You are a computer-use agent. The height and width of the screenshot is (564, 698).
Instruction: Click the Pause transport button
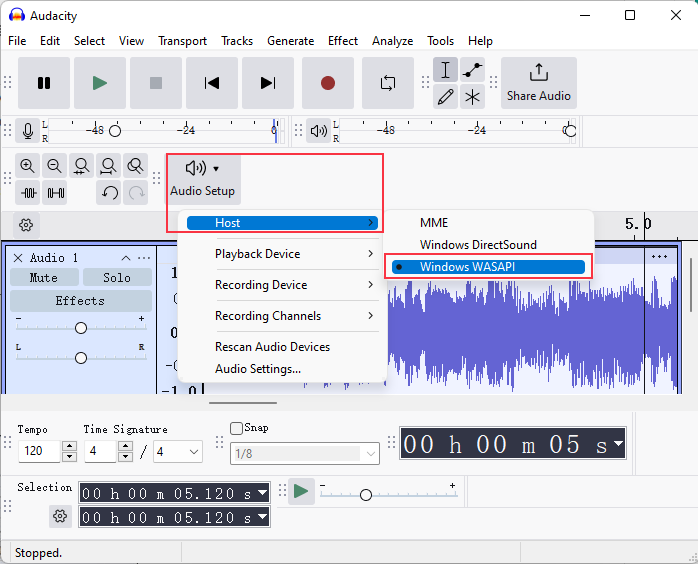pos(44,83)
